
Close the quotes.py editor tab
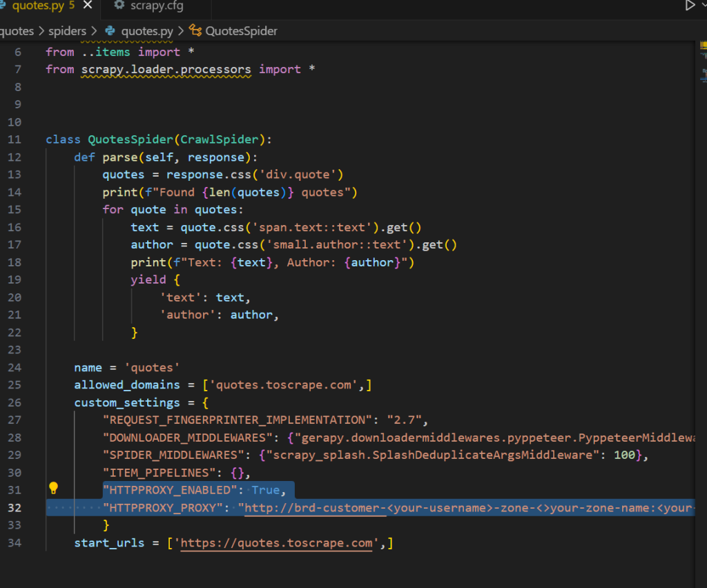pos(88,6)
